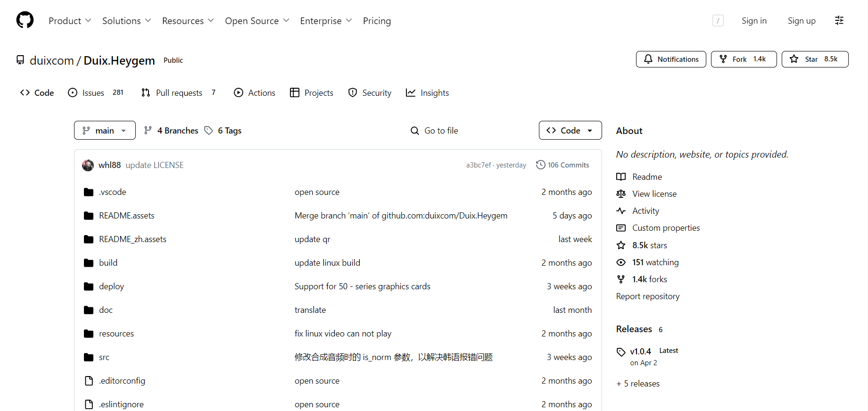View the 4 Branches link
This screenshot has width=868, height=411.
(177, 131)
